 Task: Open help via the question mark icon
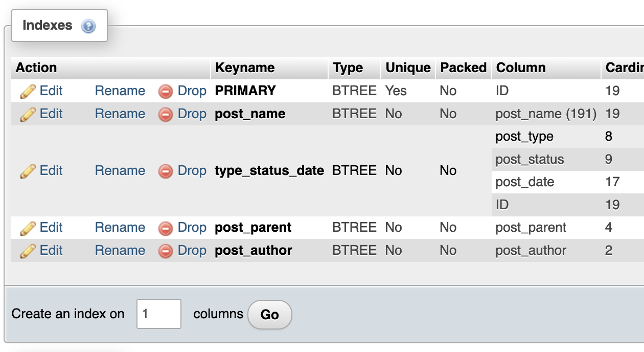pos(87,26)
